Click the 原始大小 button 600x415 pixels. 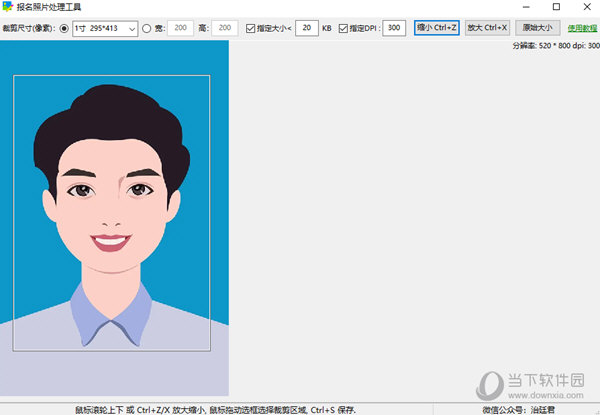coord(538,28)
